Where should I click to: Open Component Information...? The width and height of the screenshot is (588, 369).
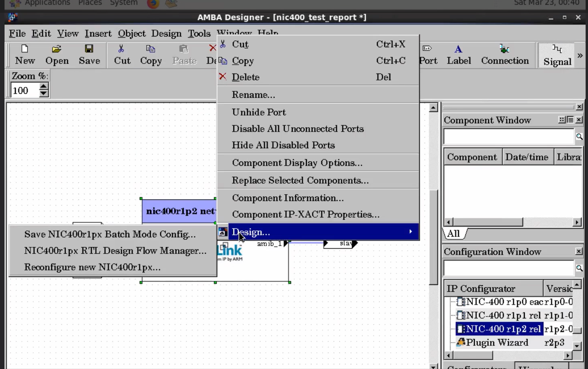318,198
